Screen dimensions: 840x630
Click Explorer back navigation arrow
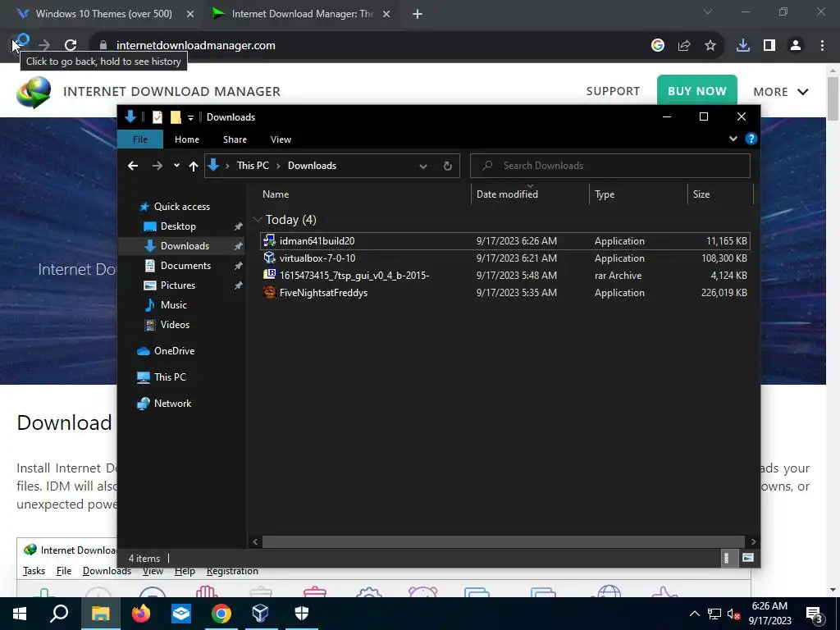pyautogui.click(x=133, y=166)
